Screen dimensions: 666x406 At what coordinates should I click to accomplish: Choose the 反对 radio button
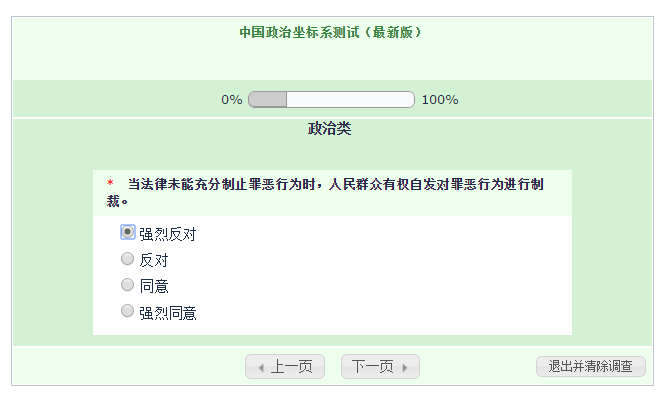pos(128,259)
